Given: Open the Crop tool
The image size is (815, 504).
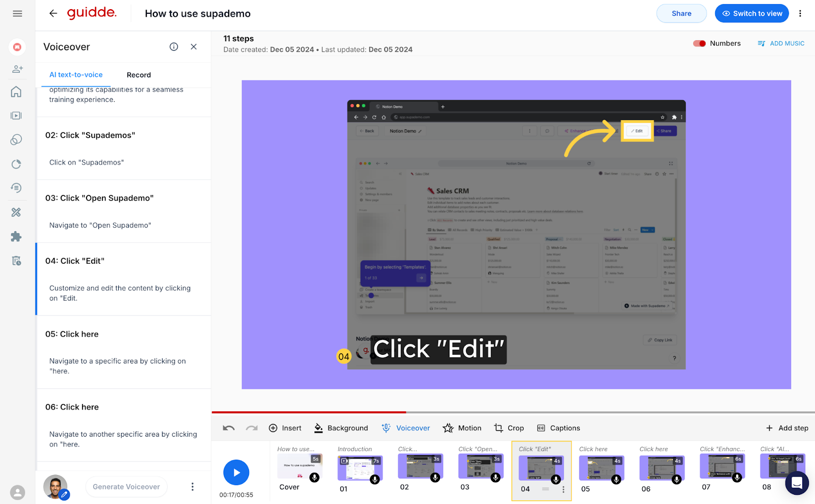Looking at the screenshot, I should click(x=509, y=428).
